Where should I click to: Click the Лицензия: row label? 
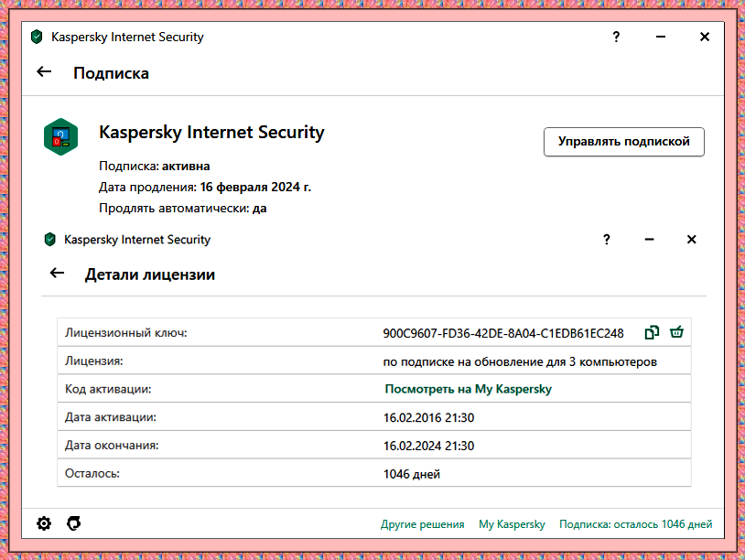(93, 361)
